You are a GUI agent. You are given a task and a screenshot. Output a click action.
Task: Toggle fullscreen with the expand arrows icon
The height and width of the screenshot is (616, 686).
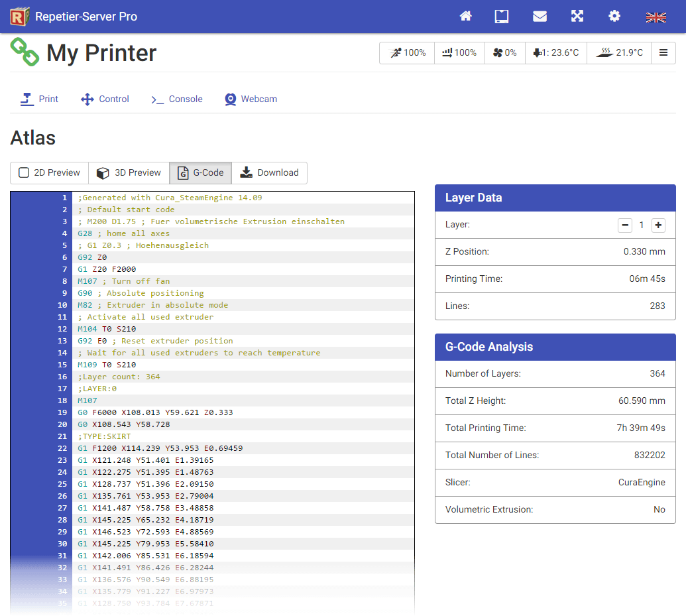577,17
